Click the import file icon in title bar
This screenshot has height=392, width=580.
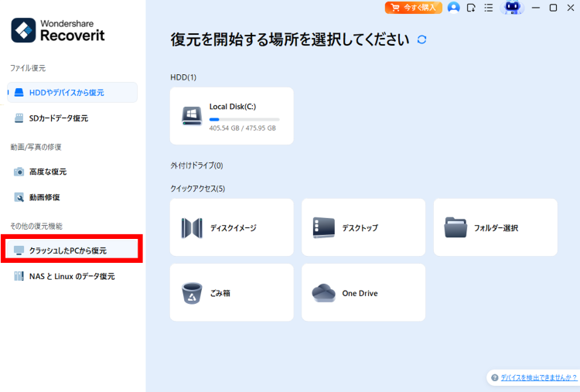471,8
